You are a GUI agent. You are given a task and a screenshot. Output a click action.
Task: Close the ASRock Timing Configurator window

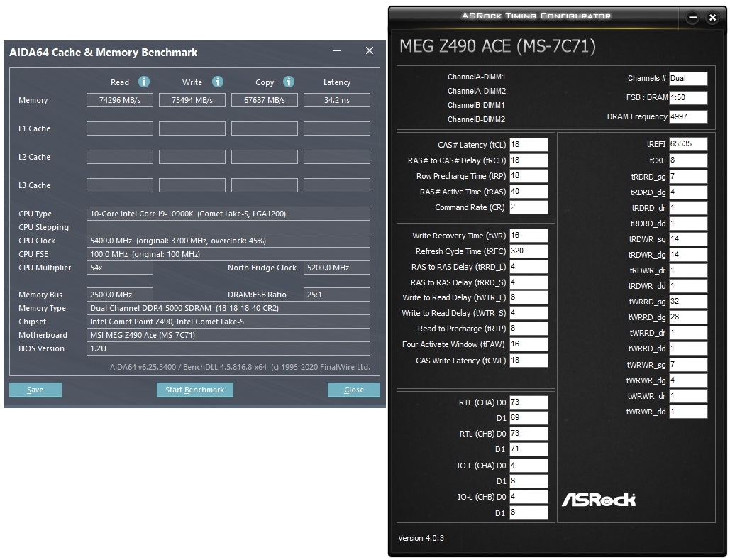pos(712,18)
